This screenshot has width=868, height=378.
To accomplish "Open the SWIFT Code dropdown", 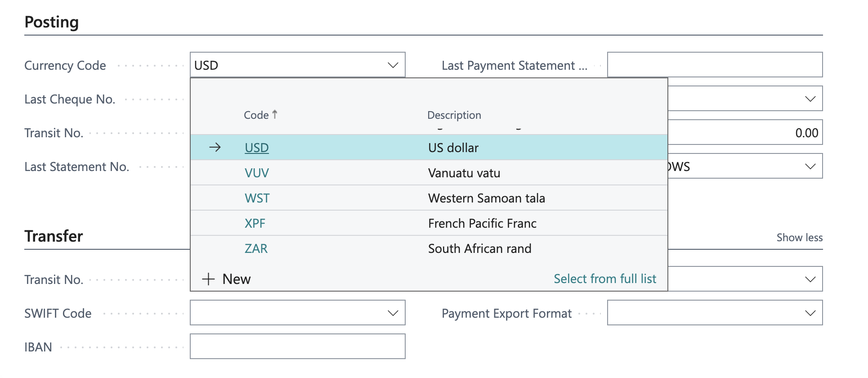I will pyautogui.click(x=393, y=313).
